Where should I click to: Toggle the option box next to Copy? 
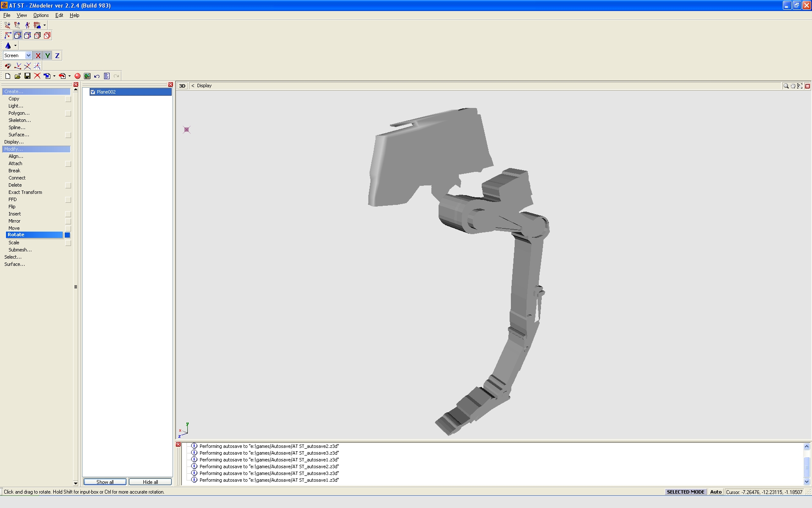click(x=68, y=99)
